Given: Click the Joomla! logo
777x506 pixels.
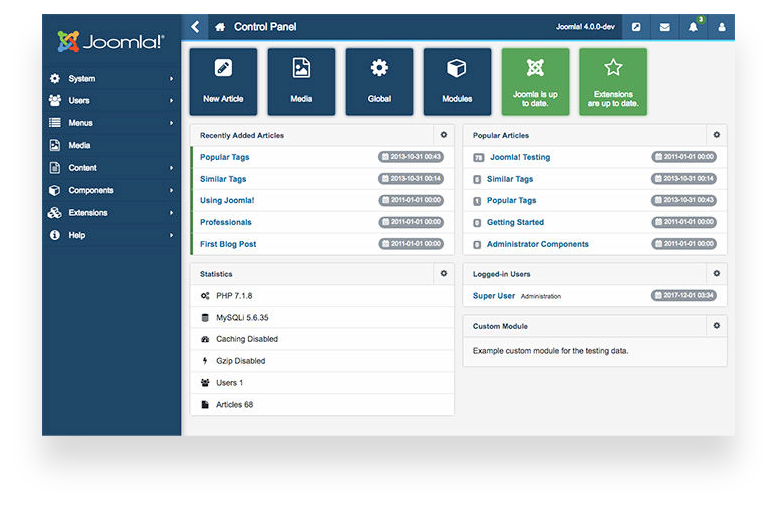Looking at the screenshot, I should [x=111, y=42].
